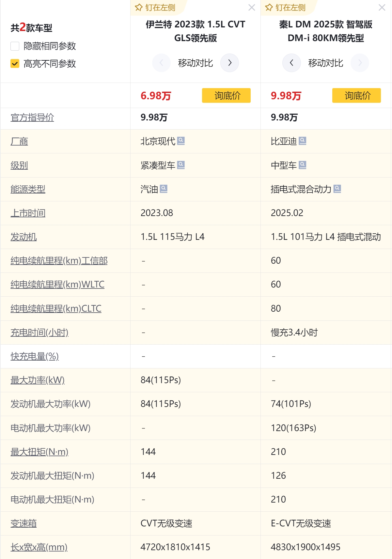The image size is (392, 559).
Task: Click the 发动机 parameter link
Action: tap(24, 237)
